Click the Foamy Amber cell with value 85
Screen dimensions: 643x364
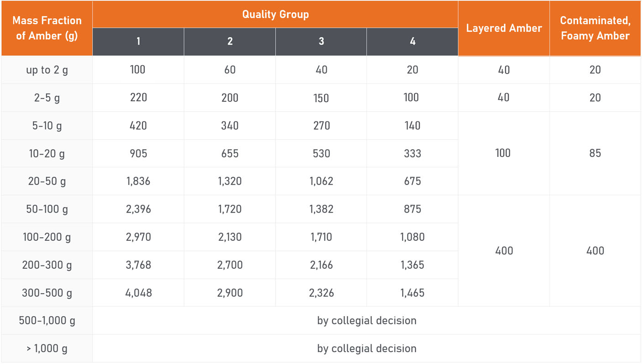point(595,153)
